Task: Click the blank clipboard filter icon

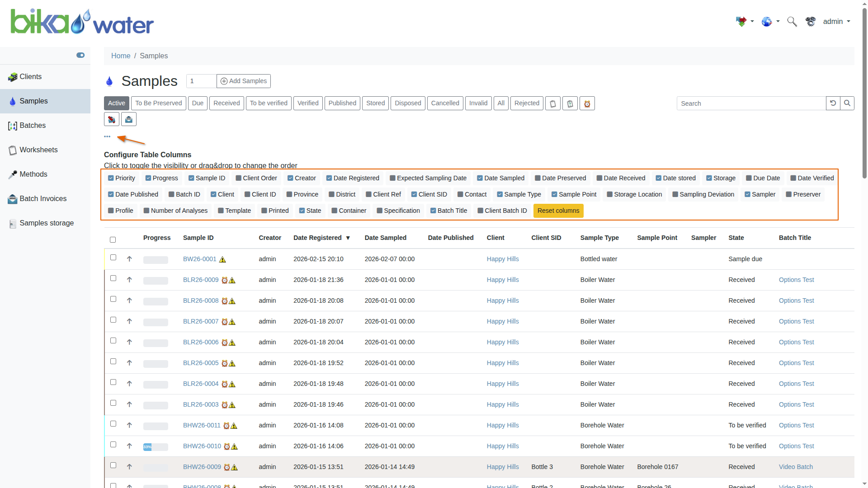Action: 552,103
